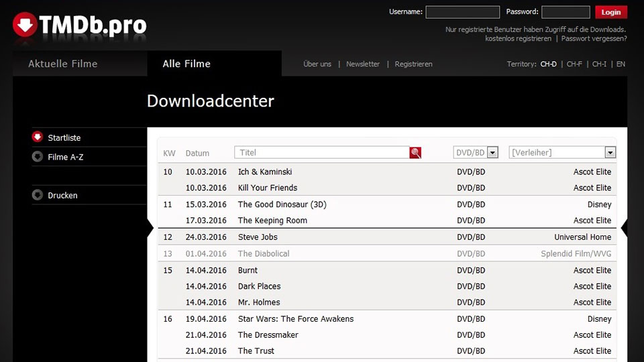Click the red magnifier search icon
Image resolution: width=644 pixels, height=362 pixels.
pyautogui.click(x=415, y=153)
